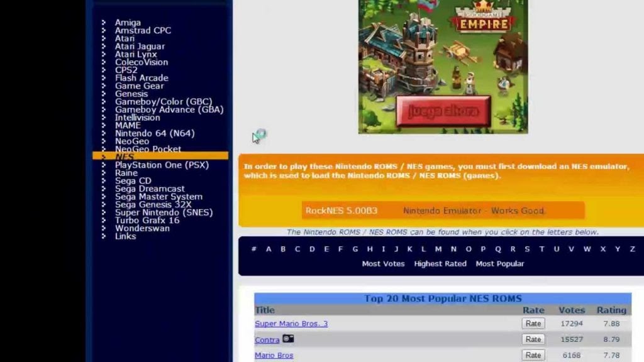Select Atari Lynx in the sidebar
Viewport: 644px width, 362px height.
tap(136, 54)
